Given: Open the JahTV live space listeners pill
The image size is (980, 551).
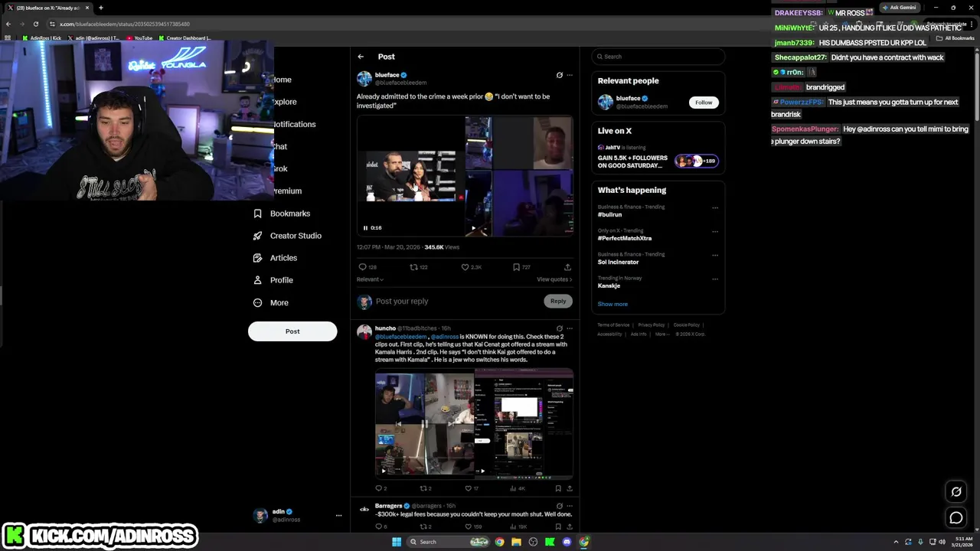Looking at the screenshot, I should tap(697, 161).
